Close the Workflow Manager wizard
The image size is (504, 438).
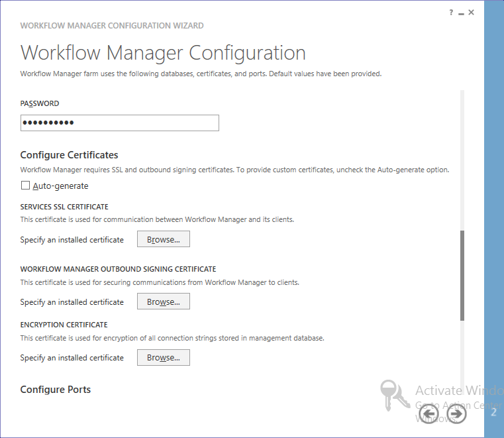(x=472, y=12)
